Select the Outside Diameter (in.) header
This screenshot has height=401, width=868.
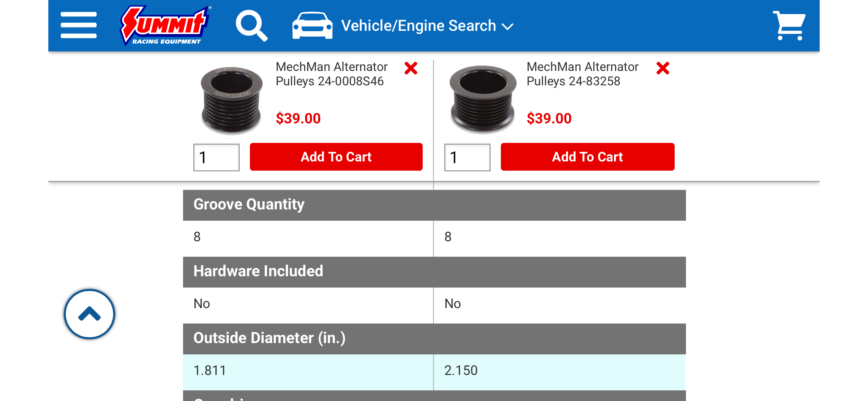pos(434,339)
